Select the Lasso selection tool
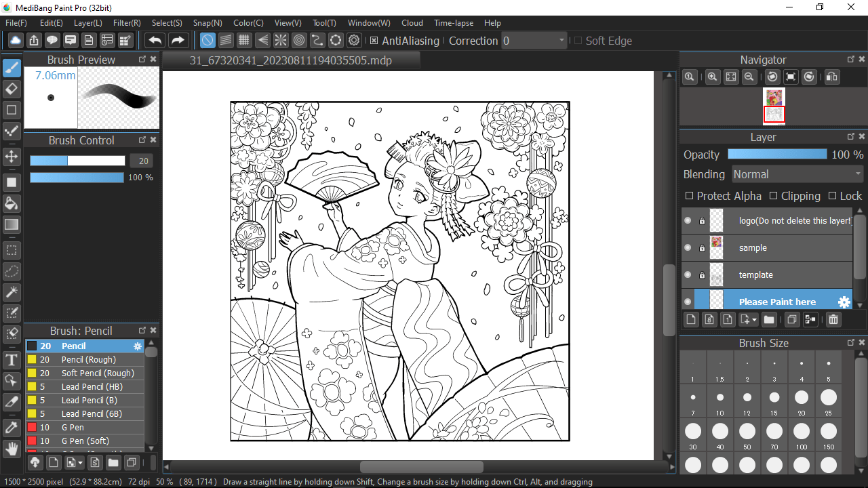 tap(12, 271)
